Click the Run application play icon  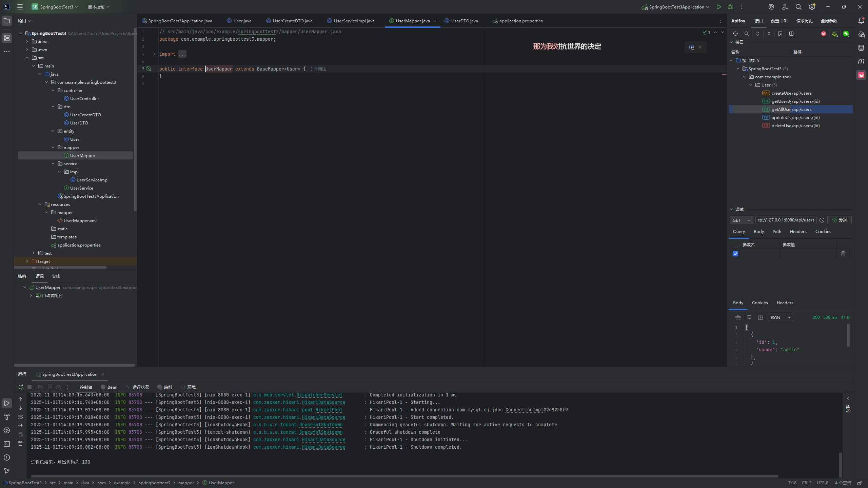tap(719, 7)
